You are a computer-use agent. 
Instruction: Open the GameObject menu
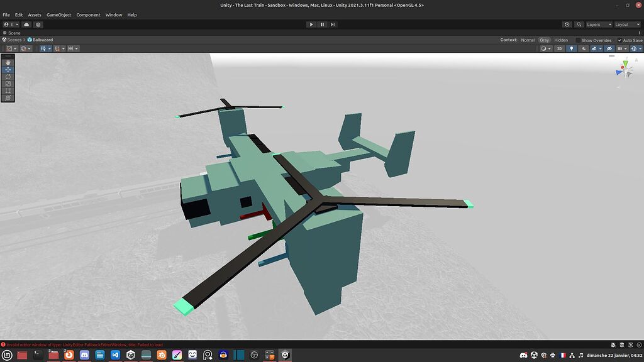pos(58,14)
